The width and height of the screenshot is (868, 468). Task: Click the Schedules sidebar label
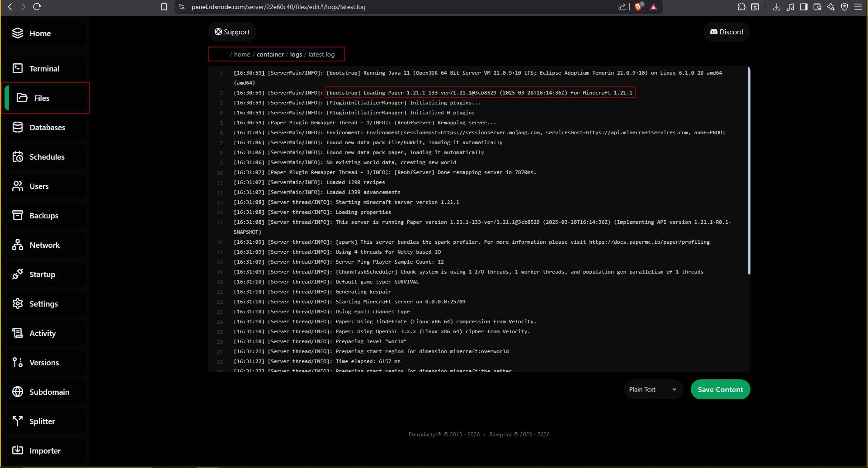click(x=47, y=157)
